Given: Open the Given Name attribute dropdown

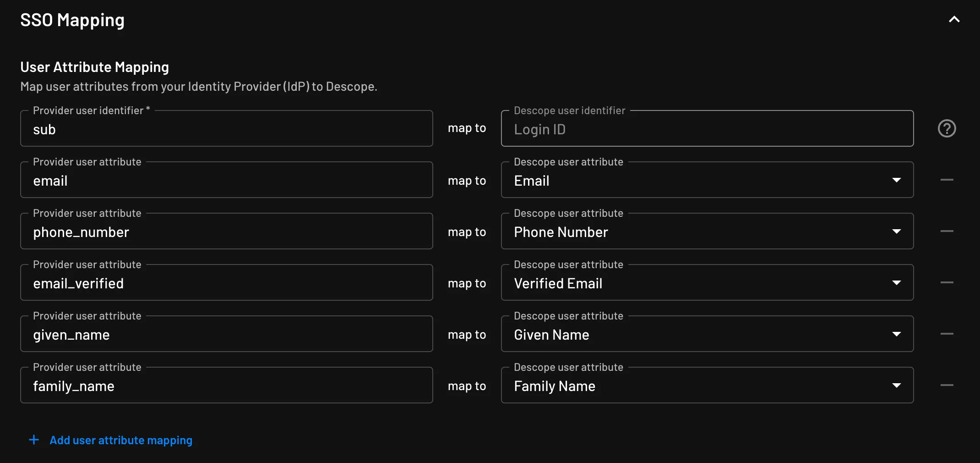Looking at the screenshot, I should coord(897,335).
